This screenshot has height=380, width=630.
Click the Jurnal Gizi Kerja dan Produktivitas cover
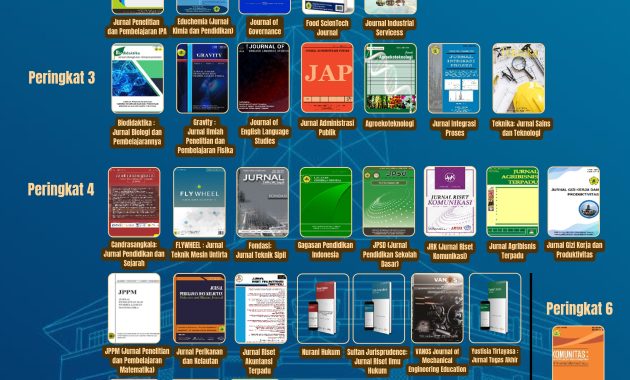[x=574, y=202]
